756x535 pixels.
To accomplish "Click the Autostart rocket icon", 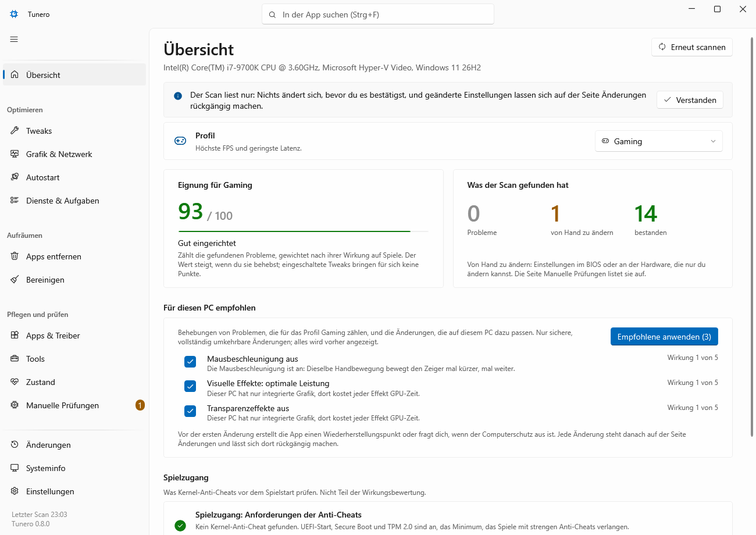I will click(15, 177).
